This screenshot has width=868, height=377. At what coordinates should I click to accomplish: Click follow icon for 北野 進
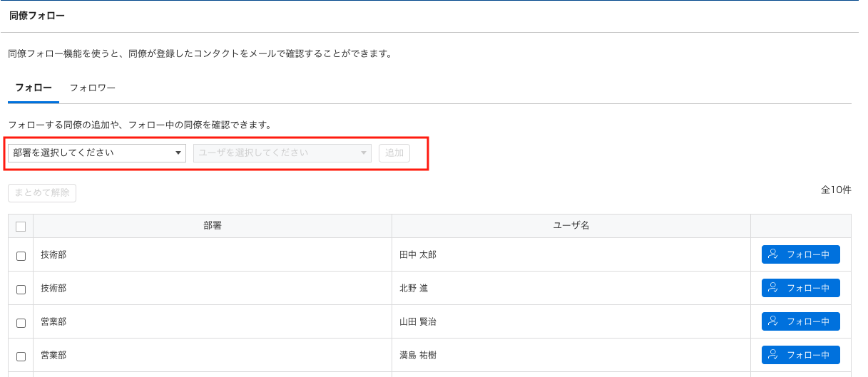point(772,288)
